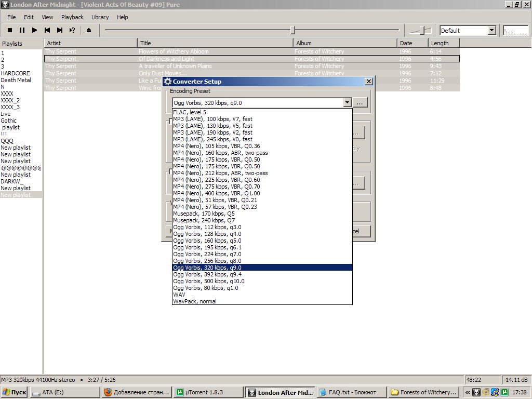This screenshot has height=399, width=532.
Task: Select Ogg Vorbis, 320 kbps, q9.0 option
Action: pos(262,268)
